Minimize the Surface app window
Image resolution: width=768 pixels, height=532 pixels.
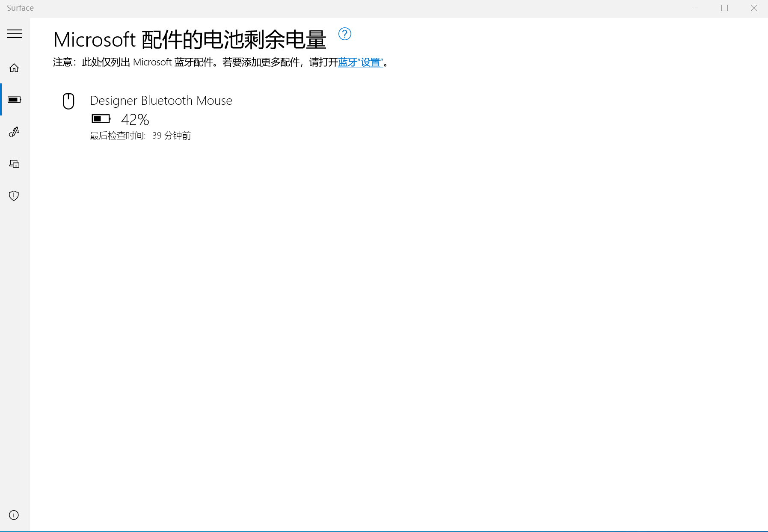click(x=695, y=8)
